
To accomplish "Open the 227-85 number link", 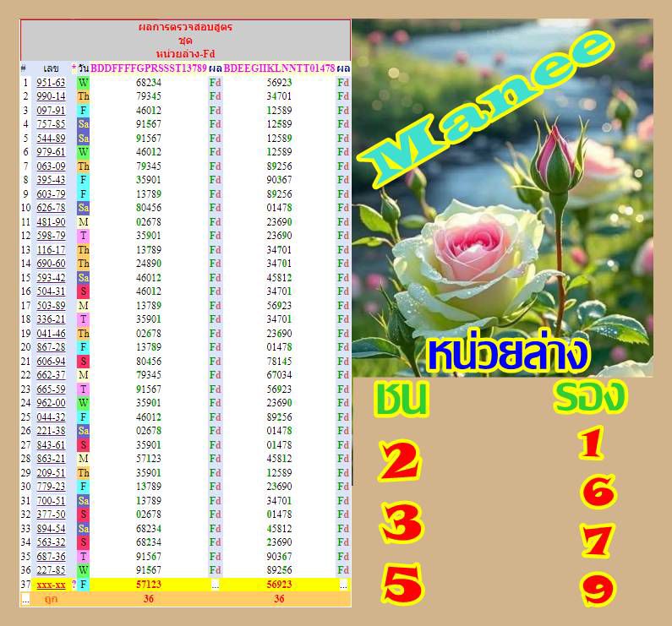I will [51, 570].
